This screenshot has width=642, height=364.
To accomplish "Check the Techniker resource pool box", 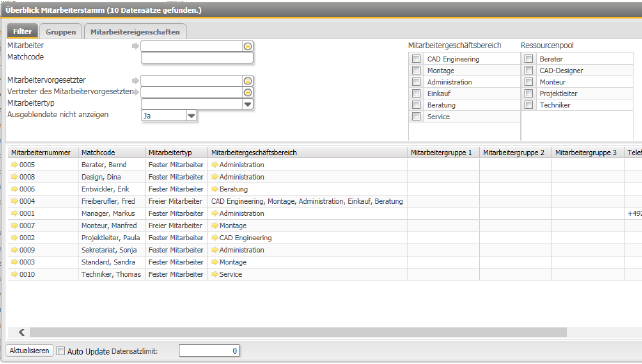I will coord(529,105).
